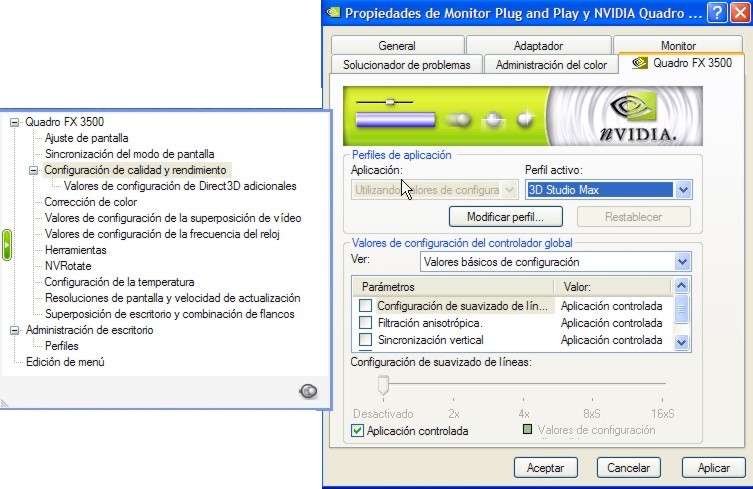The image size is (753, 489).
Task: Click scroll up arrow in parameters list
Action: 681,286
